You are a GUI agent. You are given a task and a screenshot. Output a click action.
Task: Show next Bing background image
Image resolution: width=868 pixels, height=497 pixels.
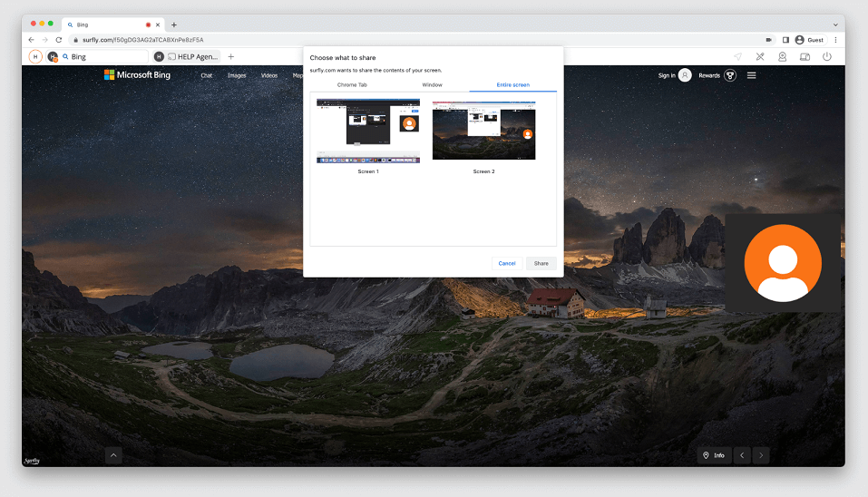[761, 455]
